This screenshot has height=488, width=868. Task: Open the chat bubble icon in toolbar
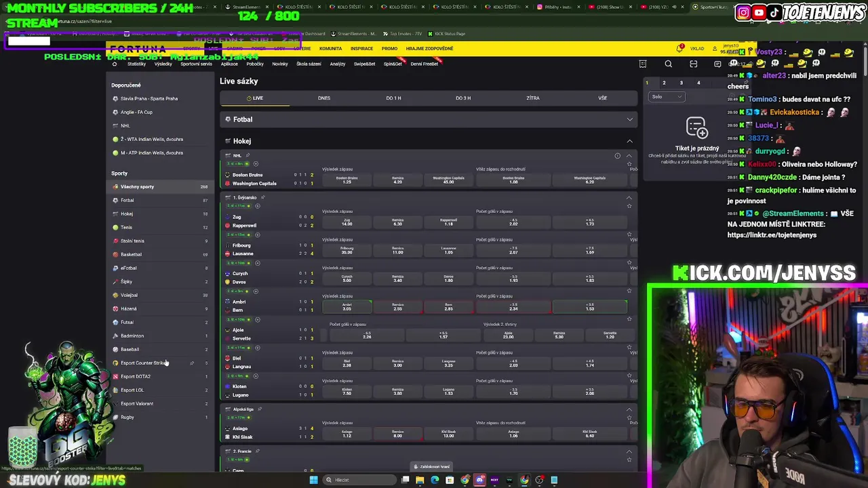click(717, 64)
